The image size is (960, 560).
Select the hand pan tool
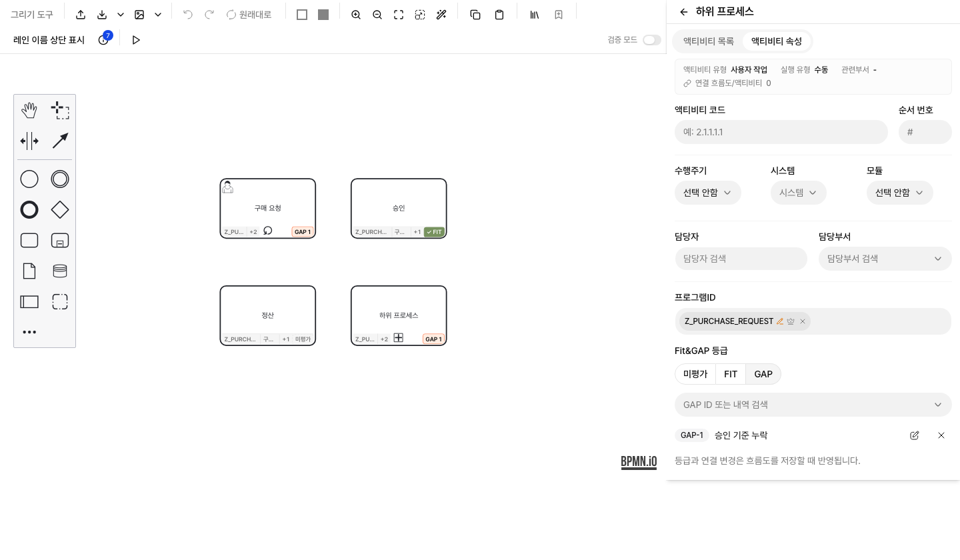click(29, 110)
